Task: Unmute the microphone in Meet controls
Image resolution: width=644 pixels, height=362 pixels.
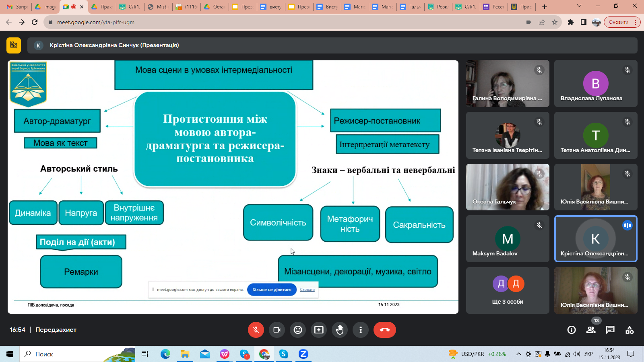Action: click(x=256, y=330)
